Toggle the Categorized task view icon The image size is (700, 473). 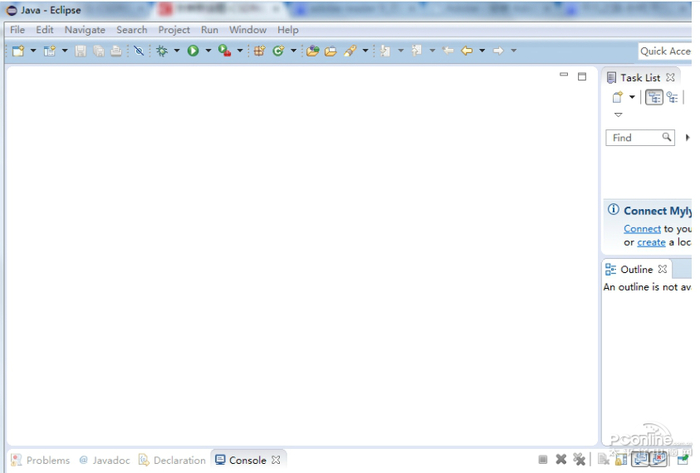pyautogui.click(x=654, y=97)
